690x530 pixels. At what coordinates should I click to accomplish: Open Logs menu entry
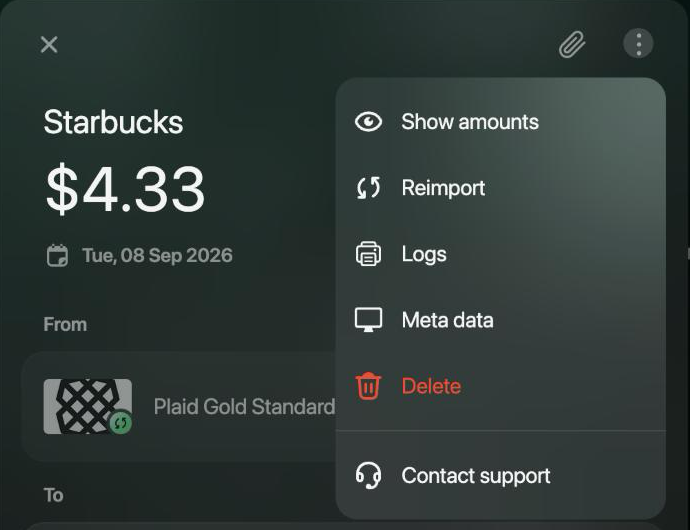[424, 254]
